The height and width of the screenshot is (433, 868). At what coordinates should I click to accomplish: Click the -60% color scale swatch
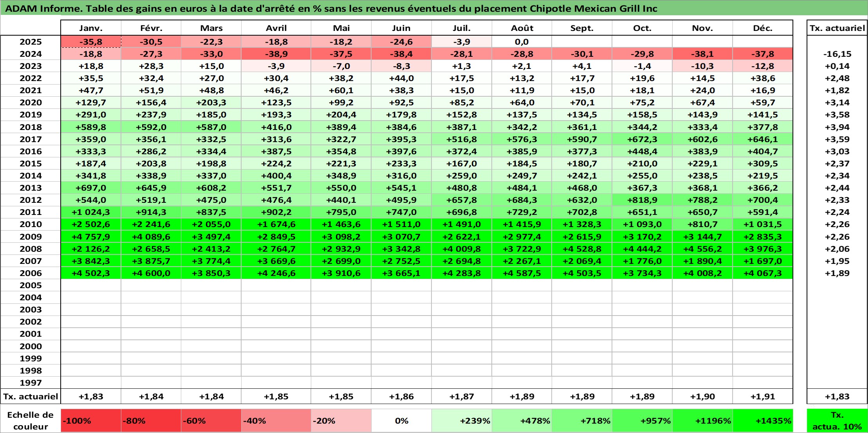click(211, 421)
